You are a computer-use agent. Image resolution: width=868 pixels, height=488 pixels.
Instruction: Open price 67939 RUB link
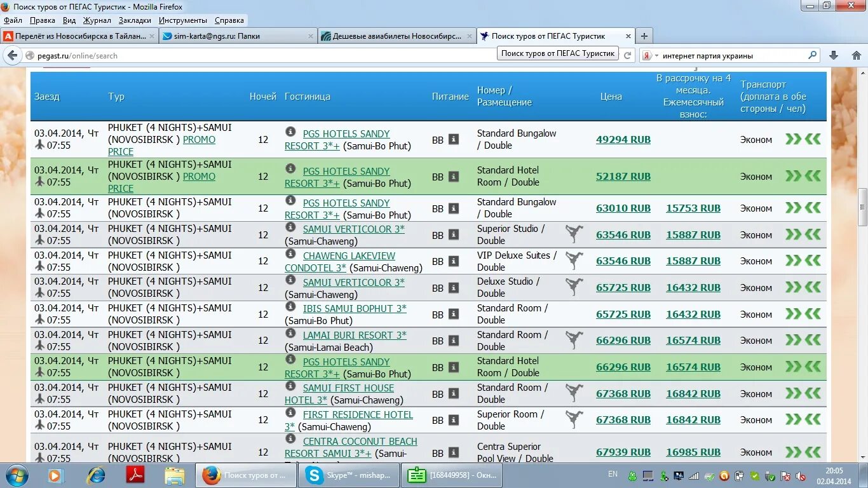623,452
